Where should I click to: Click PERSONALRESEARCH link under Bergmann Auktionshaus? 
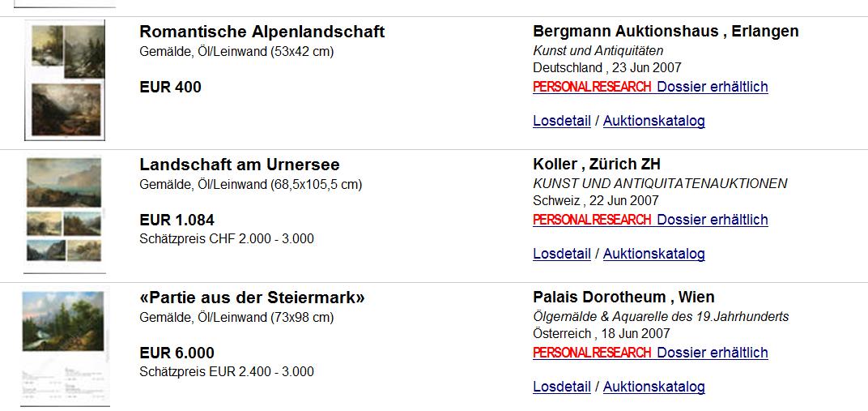592,87
